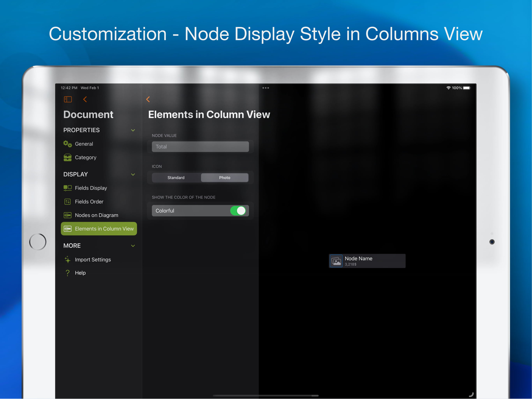Click the sidebar toggle icon

(68, 99)
